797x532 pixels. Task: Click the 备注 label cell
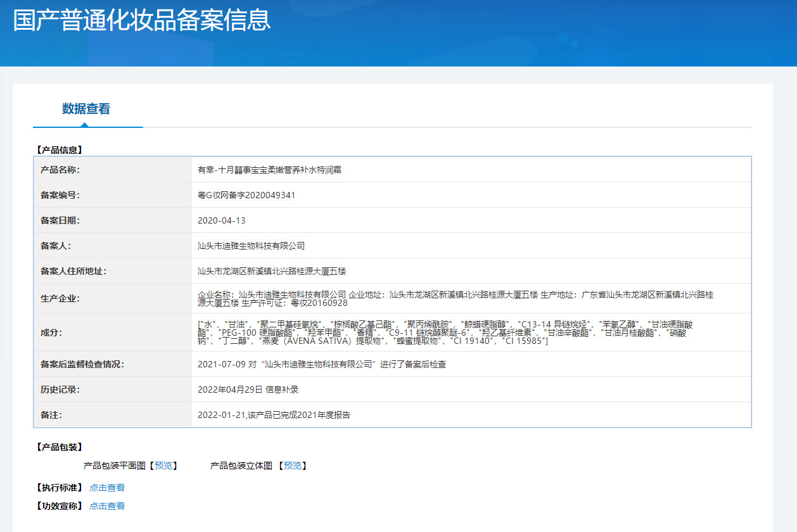click(112, 415)
